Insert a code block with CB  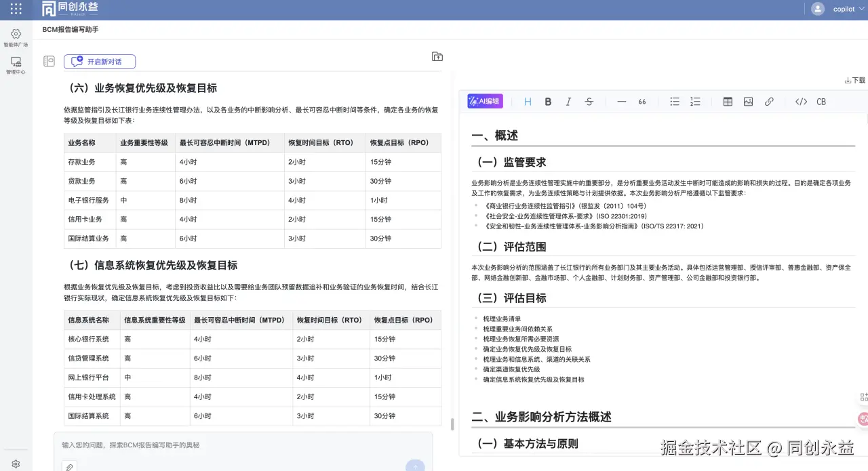click(x=821, y=102)
